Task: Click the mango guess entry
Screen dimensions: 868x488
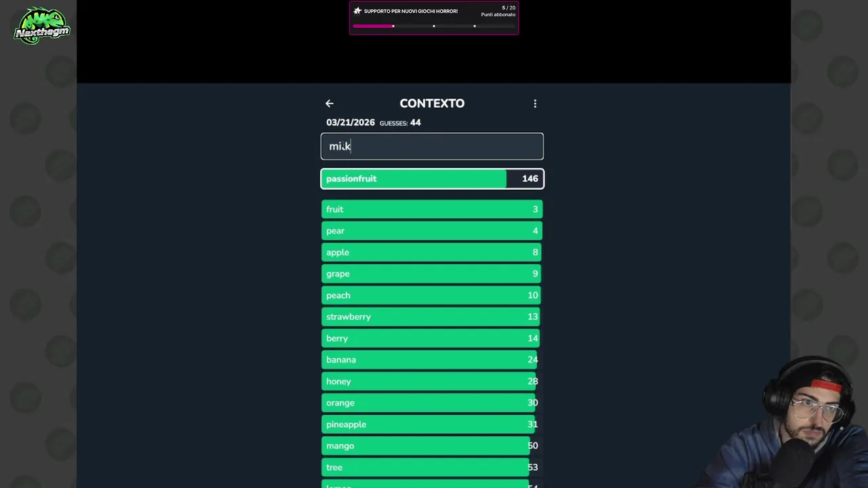Action: coord(432,446)
